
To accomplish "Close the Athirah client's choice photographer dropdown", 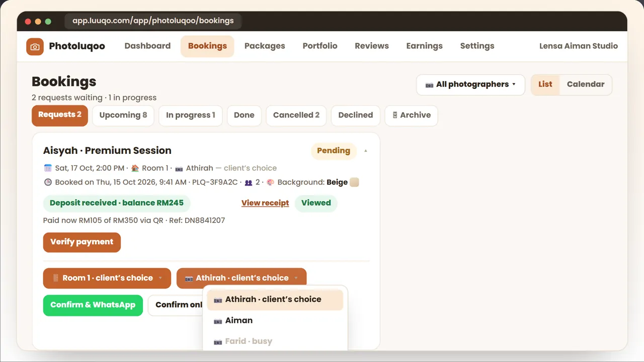I will 242,278.
